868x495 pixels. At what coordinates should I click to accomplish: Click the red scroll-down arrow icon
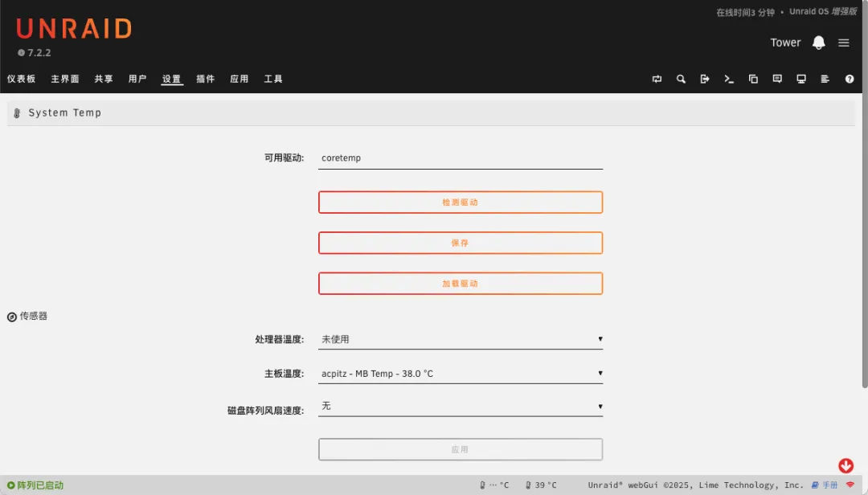(845, 466)
